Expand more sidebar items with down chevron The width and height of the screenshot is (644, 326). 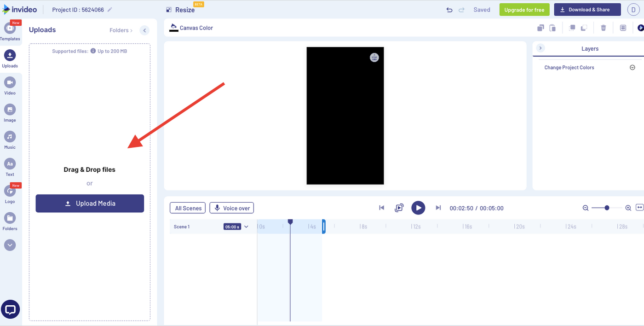pos(10,245)
